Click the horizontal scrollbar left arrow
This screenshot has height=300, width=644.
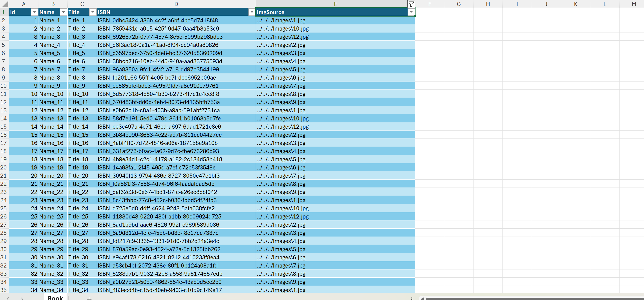tap(422, 298)
